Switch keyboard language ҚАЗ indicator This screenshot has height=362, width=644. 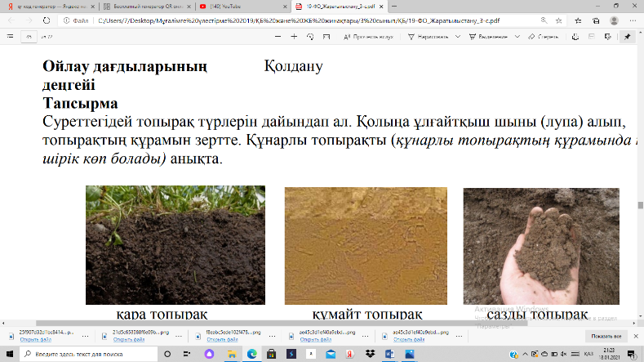point(588,354)
